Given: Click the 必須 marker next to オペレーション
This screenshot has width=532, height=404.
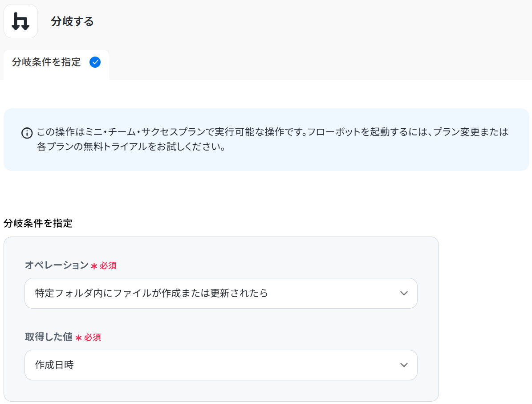Looking at the screenshot, I should [x=108, y=266].
